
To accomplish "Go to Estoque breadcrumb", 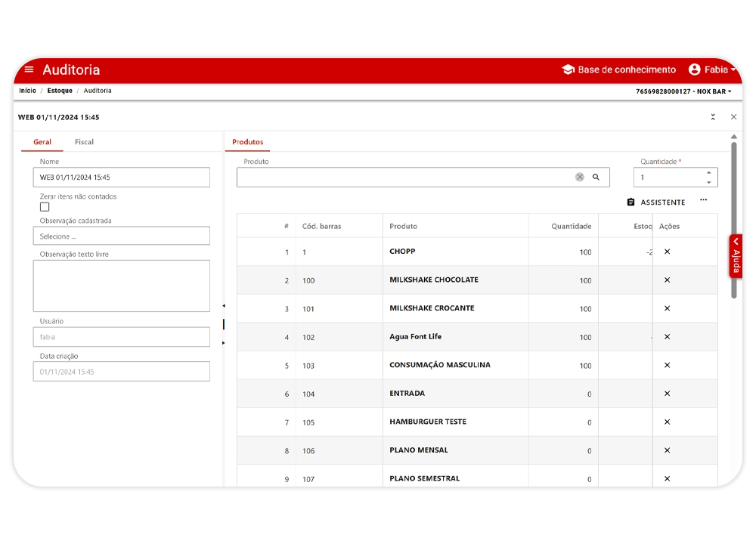I will 60,91.
